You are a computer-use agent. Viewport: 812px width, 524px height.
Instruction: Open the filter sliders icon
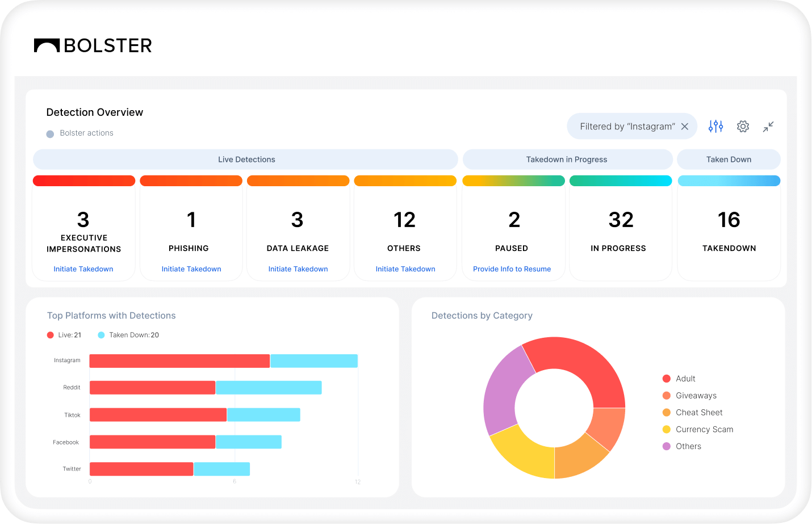[715, 127]
